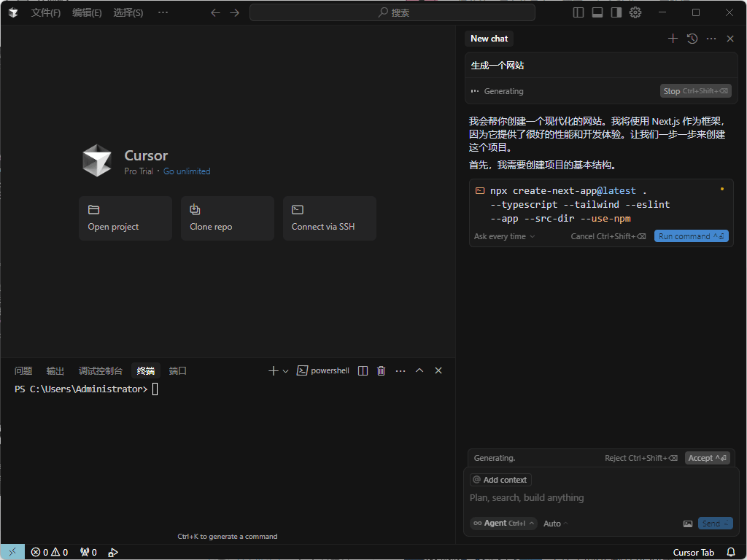Open the 文件(F) menu
The height and width of the screenshot is (560, 747).
46,12
